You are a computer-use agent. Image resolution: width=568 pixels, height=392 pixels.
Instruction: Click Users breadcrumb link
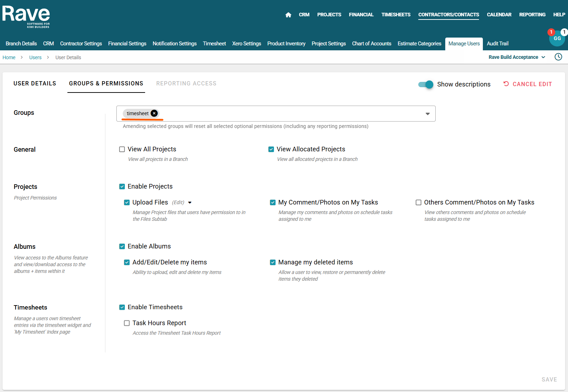click(35, 57)
